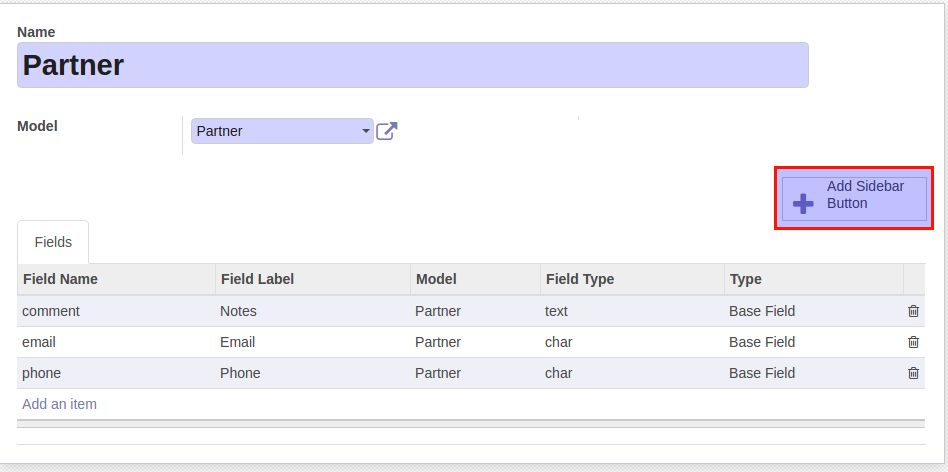Click the plus icon for sidebar button

(x=803, y=204)
